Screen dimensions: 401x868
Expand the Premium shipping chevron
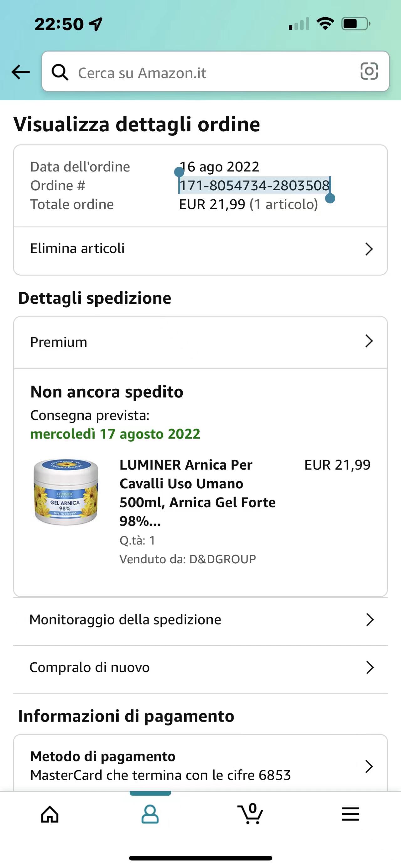click(369, 341)
